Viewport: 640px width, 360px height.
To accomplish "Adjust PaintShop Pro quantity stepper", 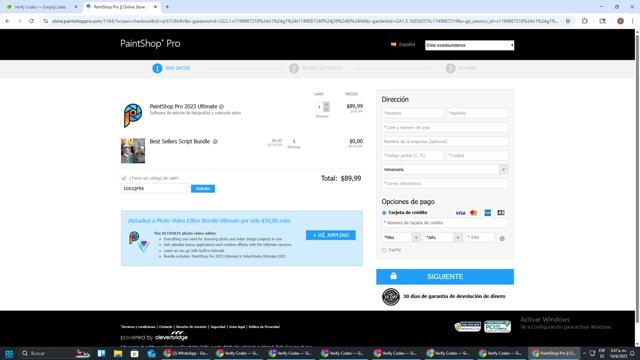I will [x=326, y=107].
